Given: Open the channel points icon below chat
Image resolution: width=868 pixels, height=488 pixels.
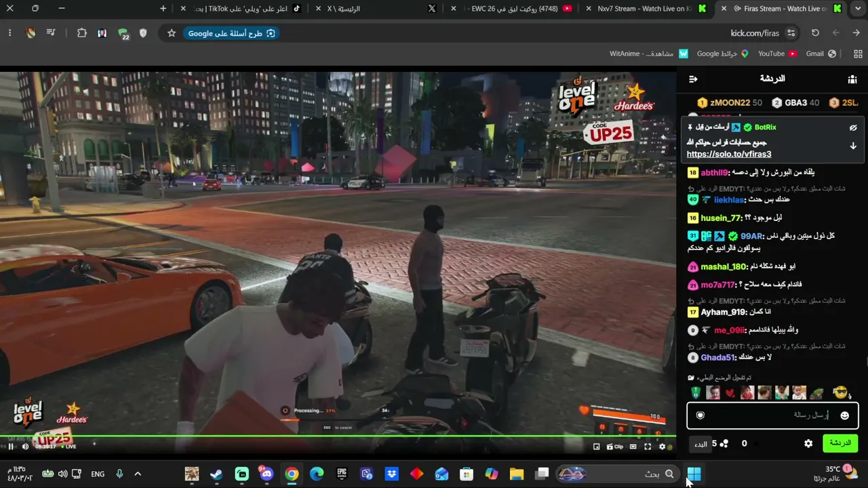Looking at the screenshot, I should point(724,444).
